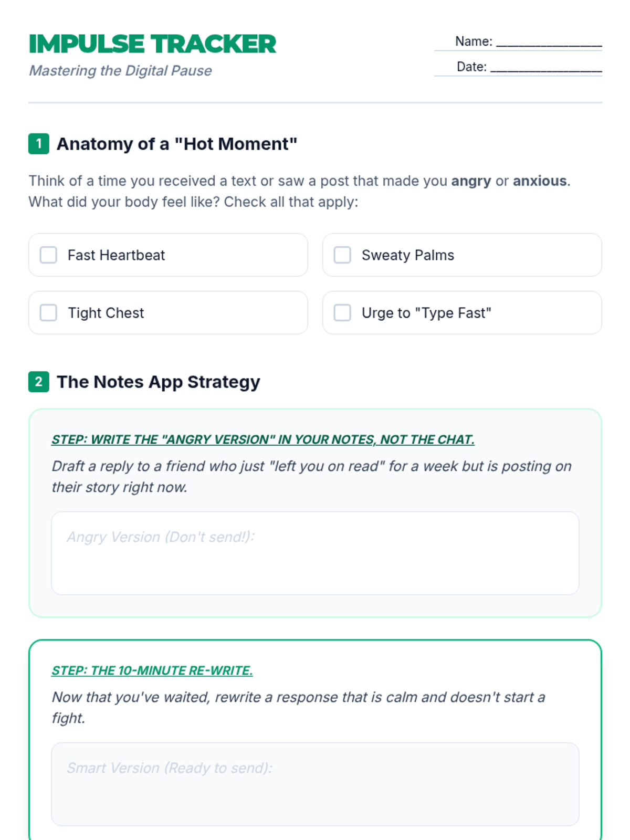Click the green section 1 badge

click(39, 144)
